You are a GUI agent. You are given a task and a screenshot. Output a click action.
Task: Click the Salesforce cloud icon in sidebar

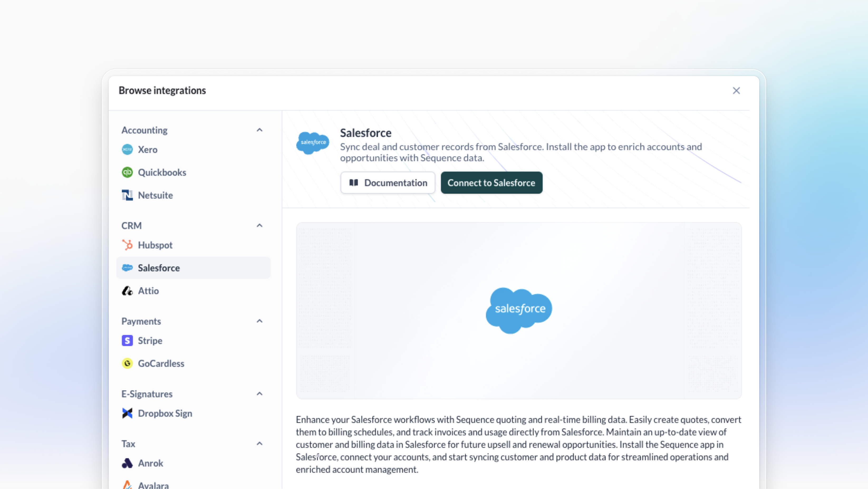tap(127, 268)
